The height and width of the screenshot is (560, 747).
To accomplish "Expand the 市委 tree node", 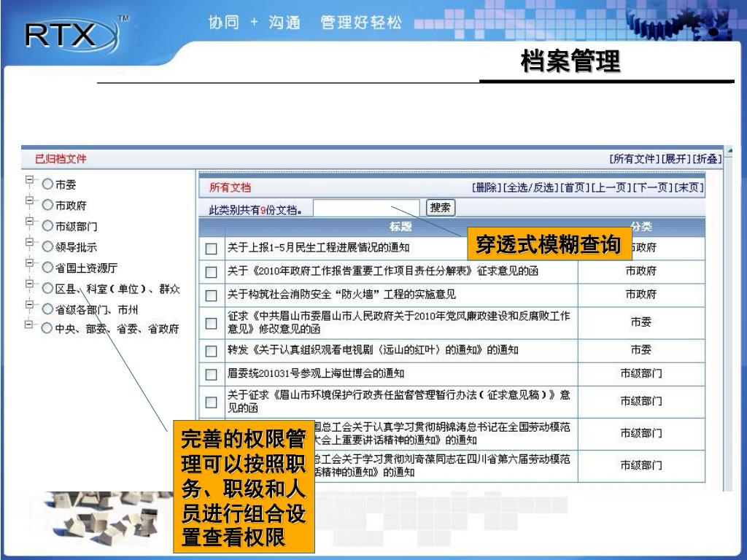I will (x=30, y=180).
